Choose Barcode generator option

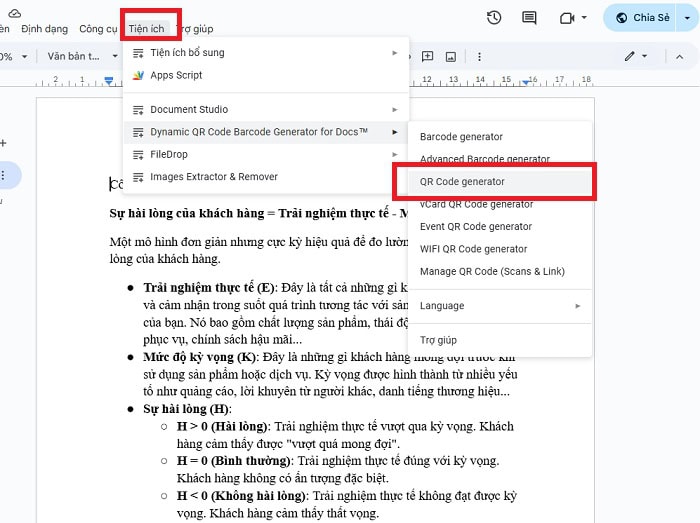point(500,137)
